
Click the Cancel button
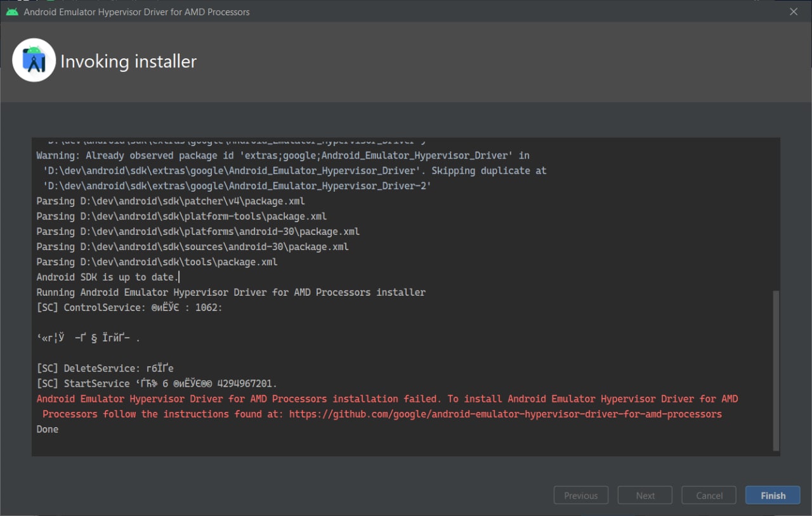(709, 495)
